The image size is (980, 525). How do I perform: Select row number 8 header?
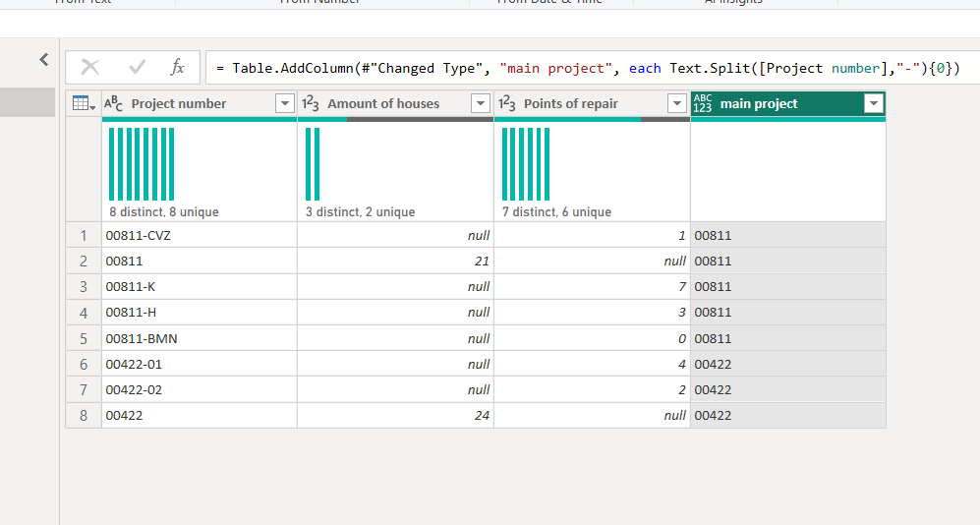[x=84, y=416]
